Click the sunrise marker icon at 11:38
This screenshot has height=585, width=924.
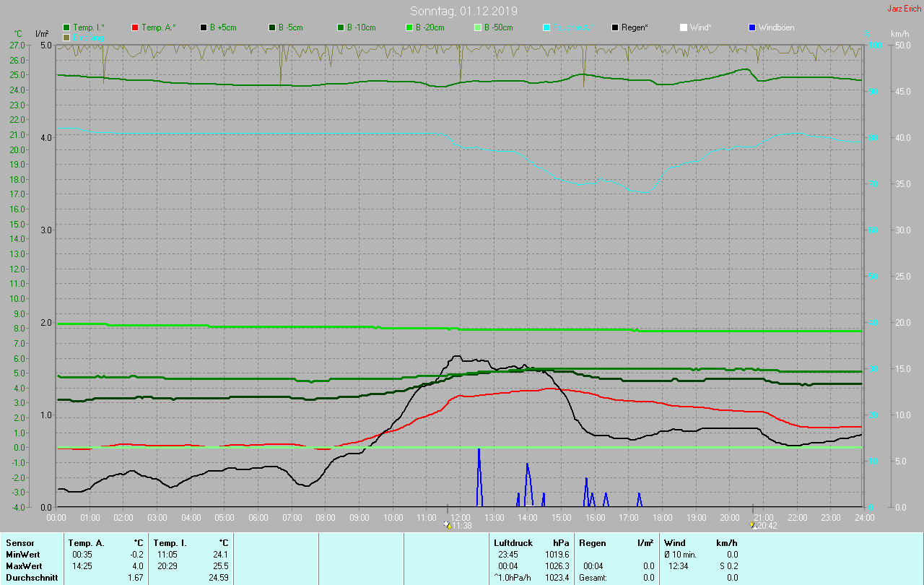point(449,526)
